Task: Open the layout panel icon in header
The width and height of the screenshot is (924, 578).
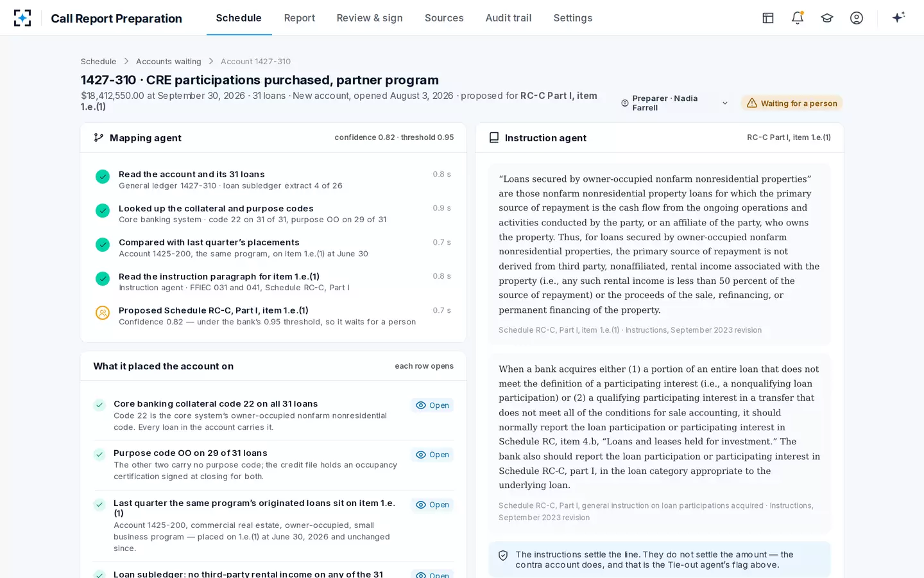Action: (768, 18)
